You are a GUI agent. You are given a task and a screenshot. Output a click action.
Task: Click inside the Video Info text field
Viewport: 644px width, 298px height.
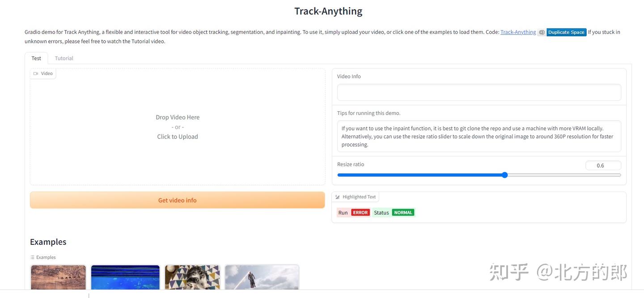[479, 92]
